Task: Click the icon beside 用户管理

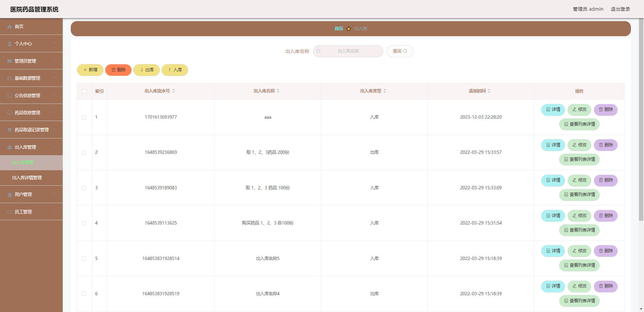Action: [9, 195]
